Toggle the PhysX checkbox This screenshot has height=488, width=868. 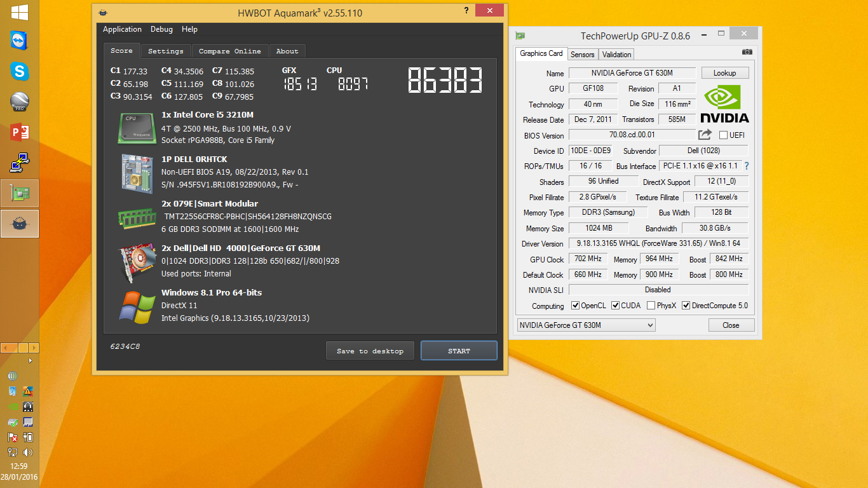coord(651,306)
